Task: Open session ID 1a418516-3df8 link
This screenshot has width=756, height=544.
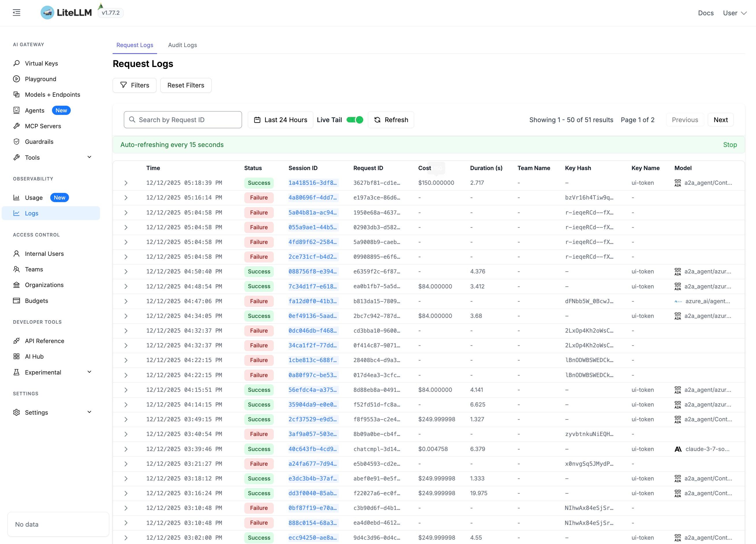Action: (312, 183)
